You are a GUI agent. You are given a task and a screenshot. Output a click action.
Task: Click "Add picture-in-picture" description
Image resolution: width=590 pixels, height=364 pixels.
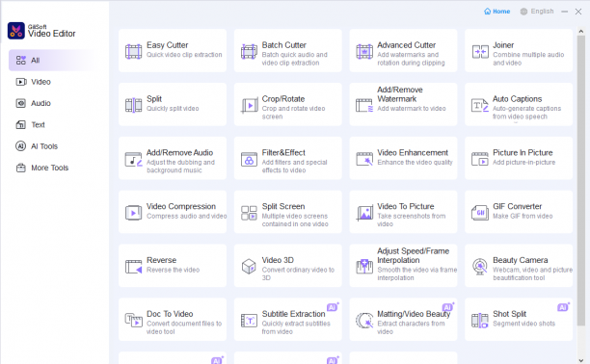click(x=523, y=163)
